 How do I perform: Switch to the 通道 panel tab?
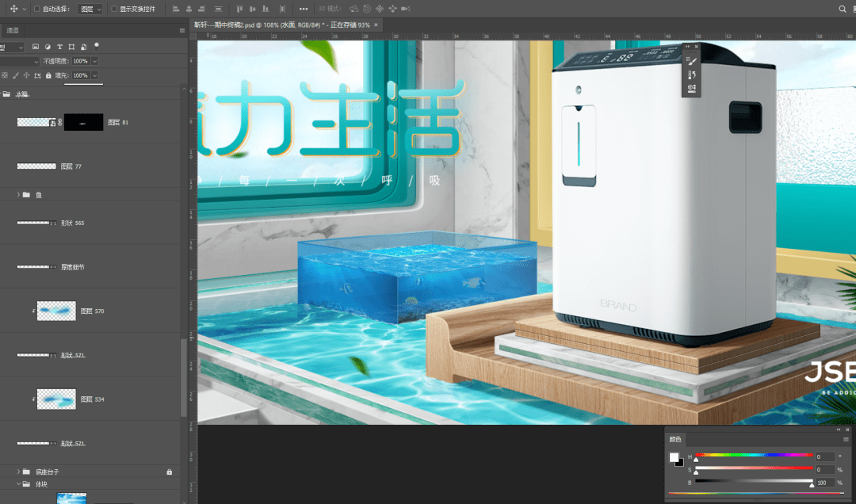13,30
